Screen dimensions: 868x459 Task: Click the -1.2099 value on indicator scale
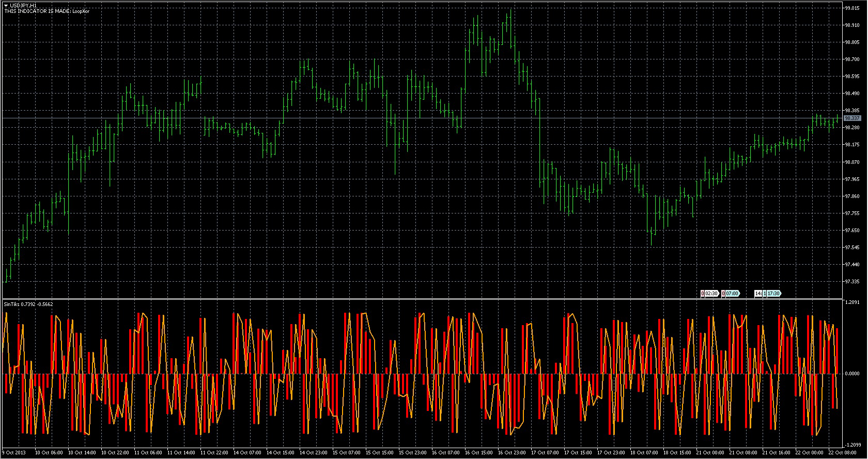[852, 445]
